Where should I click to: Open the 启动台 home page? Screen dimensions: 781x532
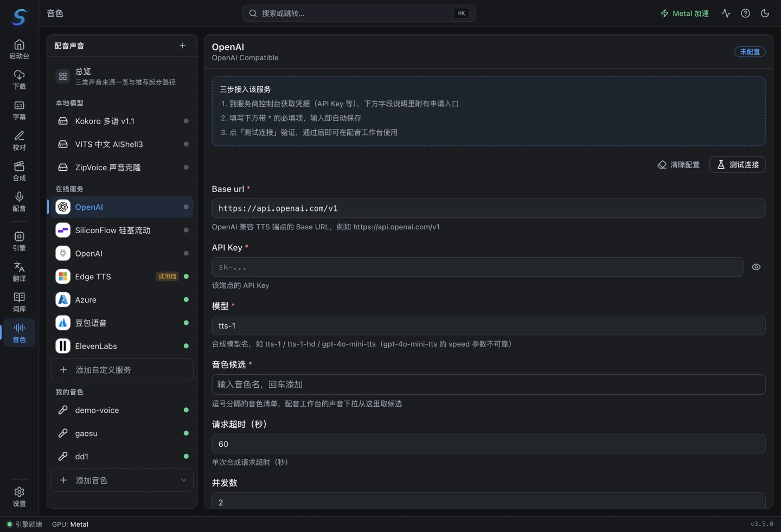click(19, 49)
